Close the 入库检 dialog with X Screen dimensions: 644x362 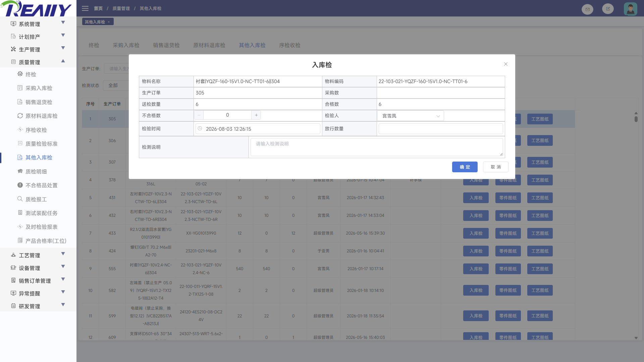[x=506, y=64]
